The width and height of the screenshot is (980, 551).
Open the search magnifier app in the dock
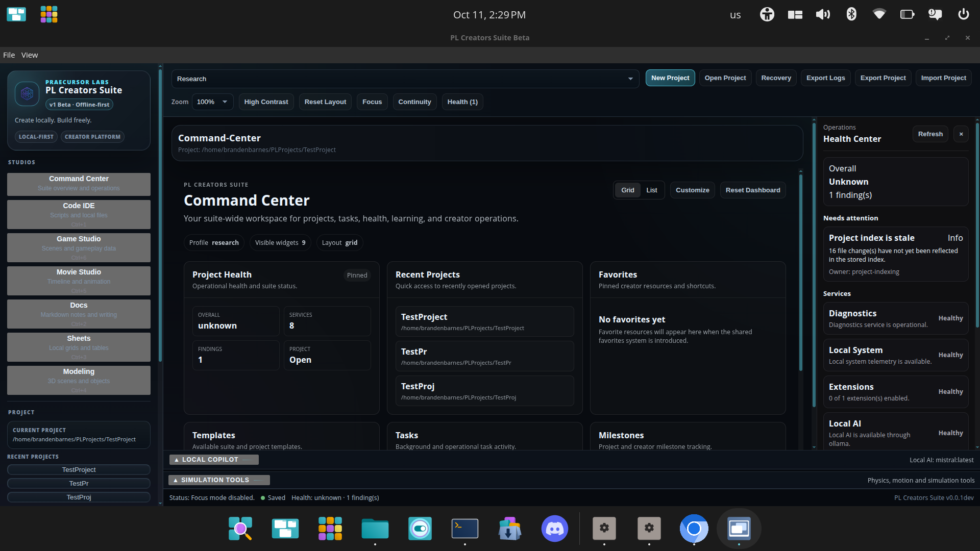tap(240, 529)
